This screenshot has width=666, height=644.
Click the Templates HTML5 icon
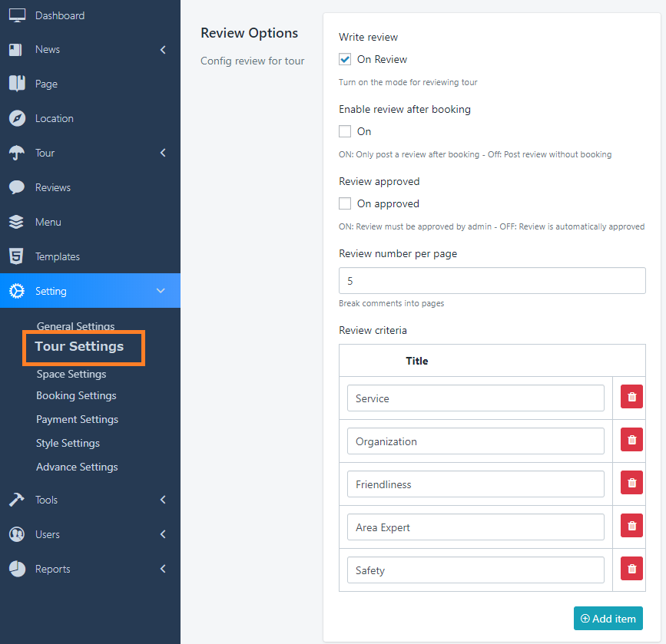tap(17, 256)
